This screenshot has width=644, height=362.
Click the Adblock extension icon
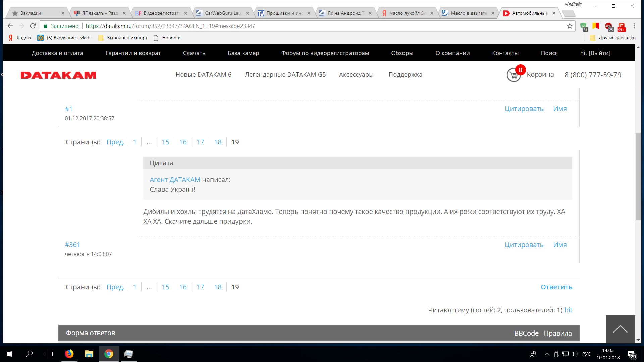tap(608, 26)
